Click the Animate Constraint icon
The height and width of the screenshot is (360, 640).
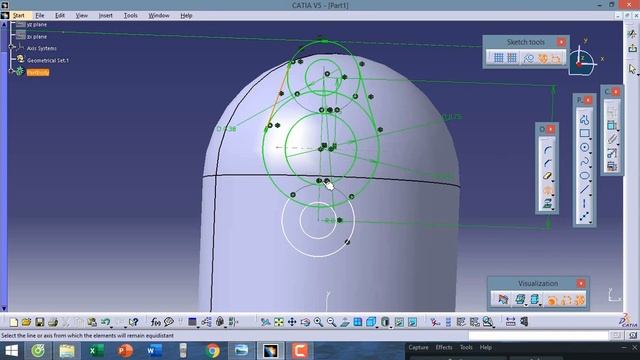pos(611,153)
